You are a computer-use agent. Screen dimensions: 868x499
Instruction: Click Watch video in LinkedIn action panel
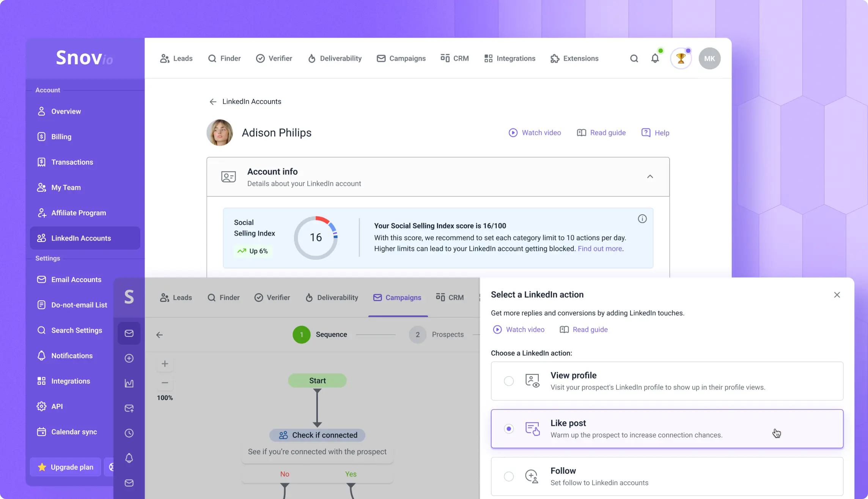tap(519, 330)
